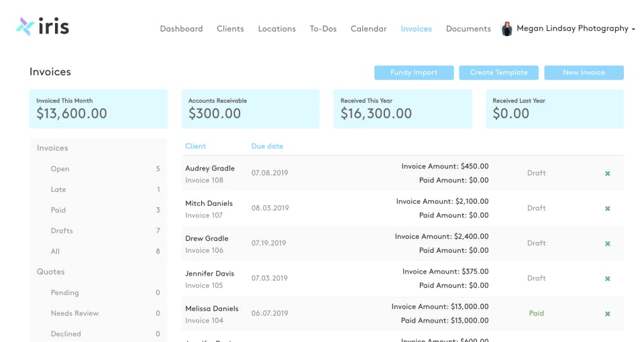Delete Melissa Daniels Invoice 104
This screenshot has width=644, height=342.
click(608, 314)
